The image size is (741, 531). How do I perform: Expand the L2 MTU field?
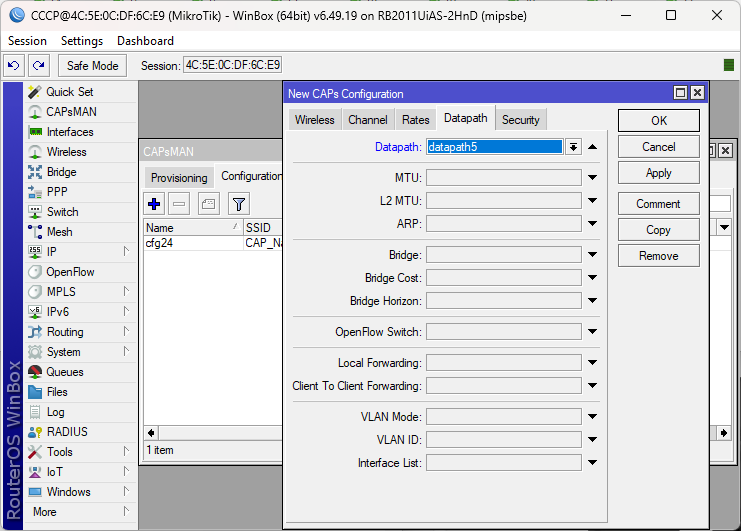593,200
